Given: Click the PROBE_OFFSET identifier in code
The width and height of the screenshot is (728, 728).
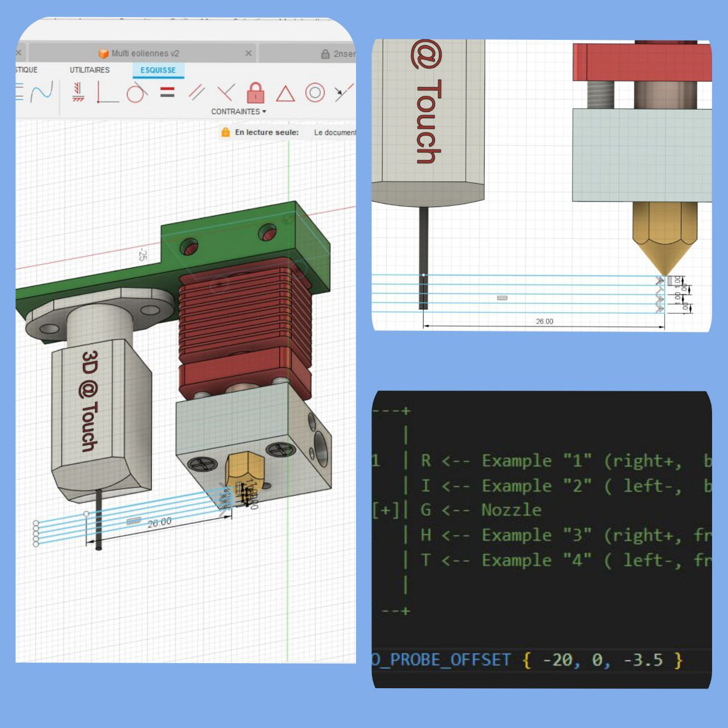Looking at the screenshot, I should [441, 660].
